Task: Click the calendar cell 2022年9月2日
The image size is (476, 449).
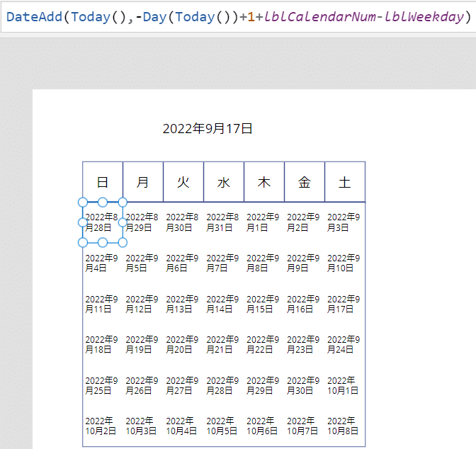Action: click(305, 222)
